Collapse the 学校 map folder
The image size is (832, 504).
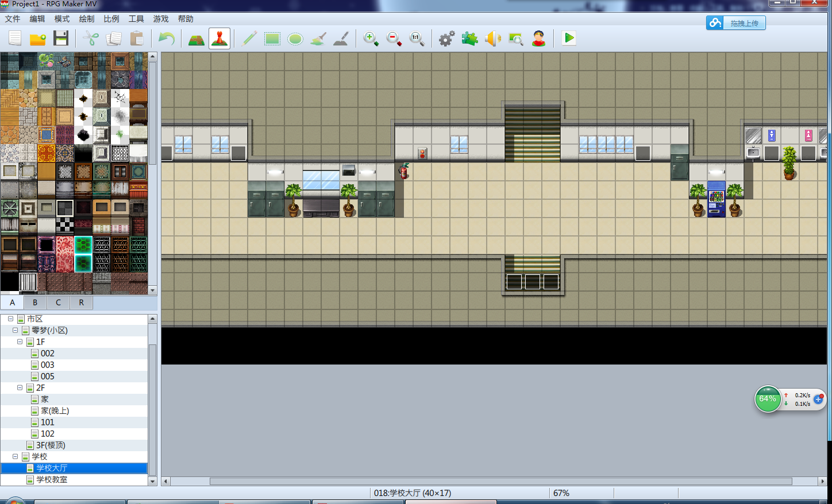coord(15,456)
